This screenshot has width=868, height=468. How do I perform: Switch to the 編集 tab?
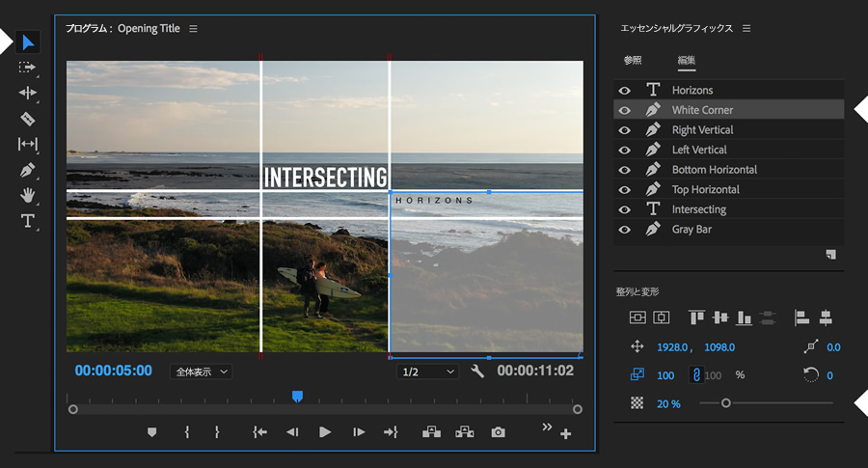(686, 61)
